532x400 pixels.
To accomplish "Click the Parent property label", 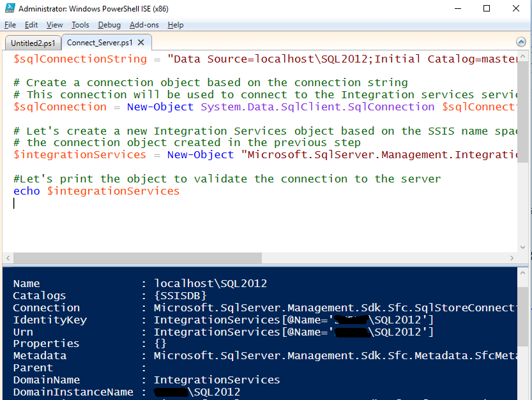I will (x=33, y=368).
